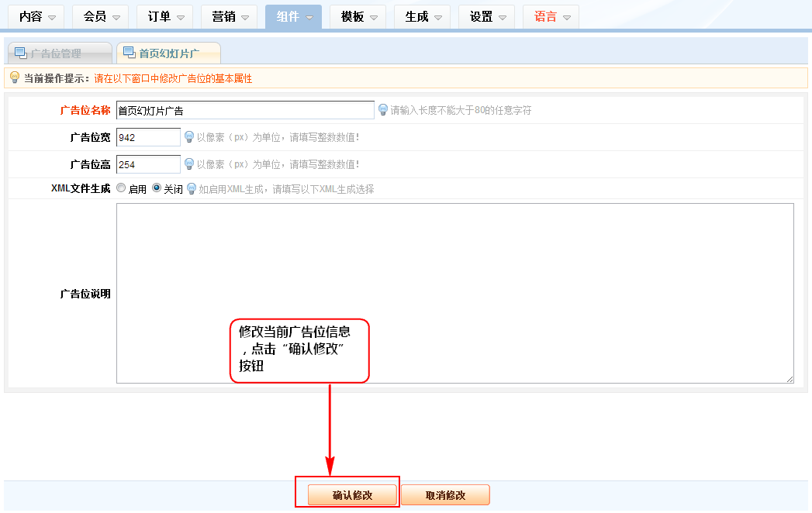The width and height of the screenshot is (812, 513).
Task: Click the lightbulb hint icon beside 广告位名称 field
Action: click(x=382, y=110)
